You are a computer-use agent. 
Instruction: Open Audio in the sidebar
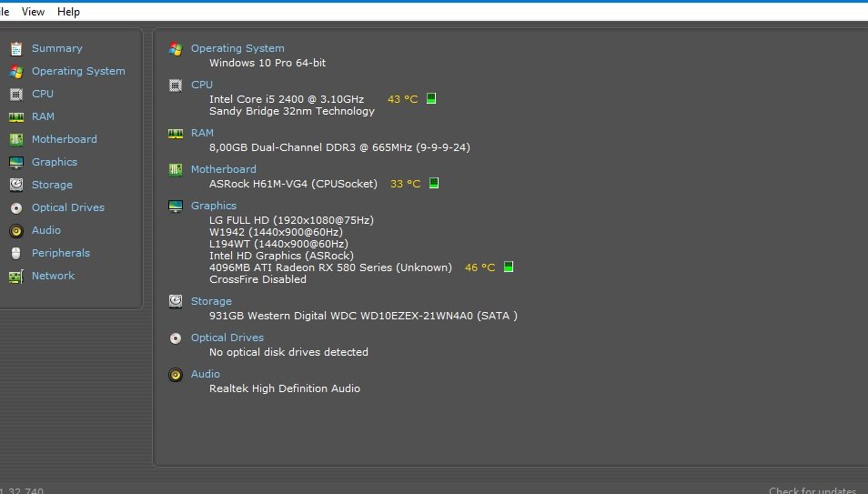[x=46, y=230]
